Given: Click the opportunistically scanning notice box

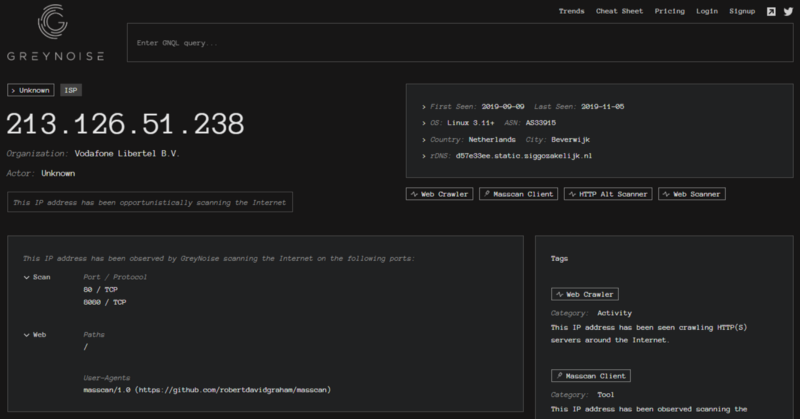Looking at the screenshot, I should [x=150, y=202].
